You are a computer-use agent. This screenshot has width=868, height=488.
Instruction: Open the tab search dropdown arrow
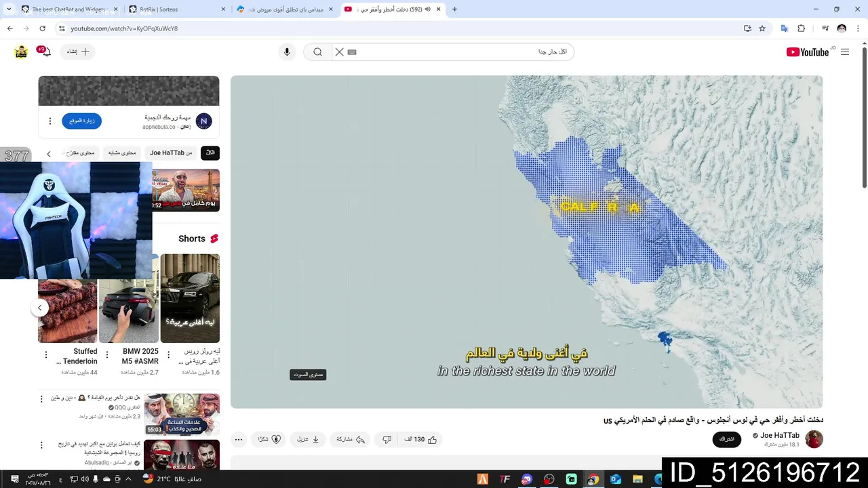[9, 9]
